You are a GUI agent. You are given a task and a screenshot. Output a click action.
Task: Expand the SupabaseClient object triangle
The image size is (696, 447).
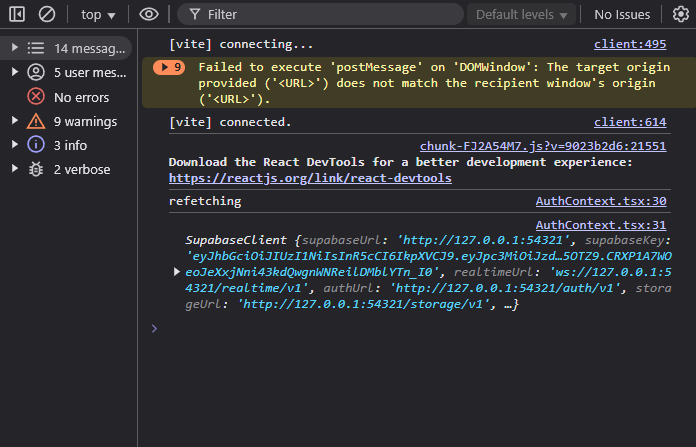pyautogui.click(x=177, y=272)
